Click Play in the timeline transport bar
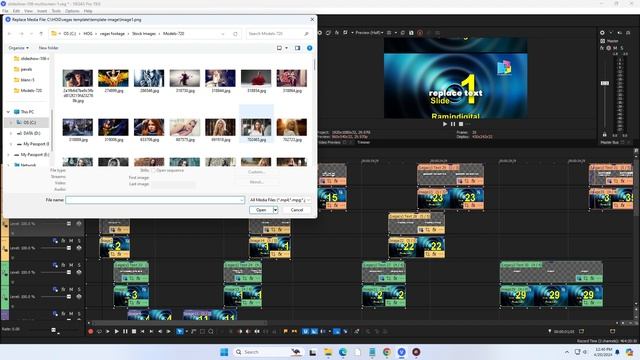Viewport: 640px width, 360px height. [x=116, y=331]
